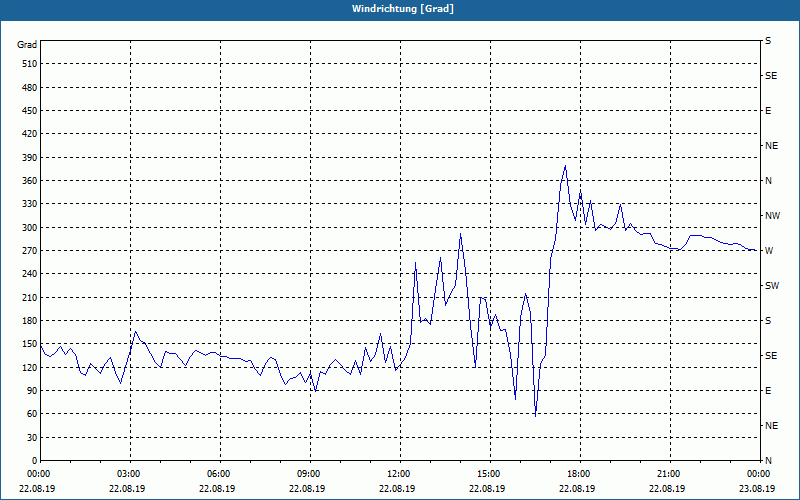Select the 150 degree axis label
Viewport: 800px width, 500px height.
click(29, 344)
